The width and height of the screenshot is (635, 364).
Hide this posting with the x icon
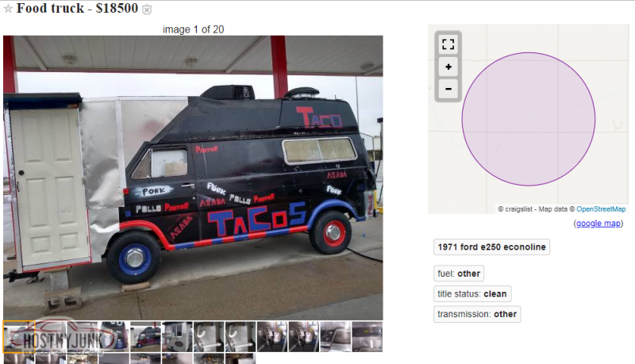pyautogui.click(x=147, y=10)
